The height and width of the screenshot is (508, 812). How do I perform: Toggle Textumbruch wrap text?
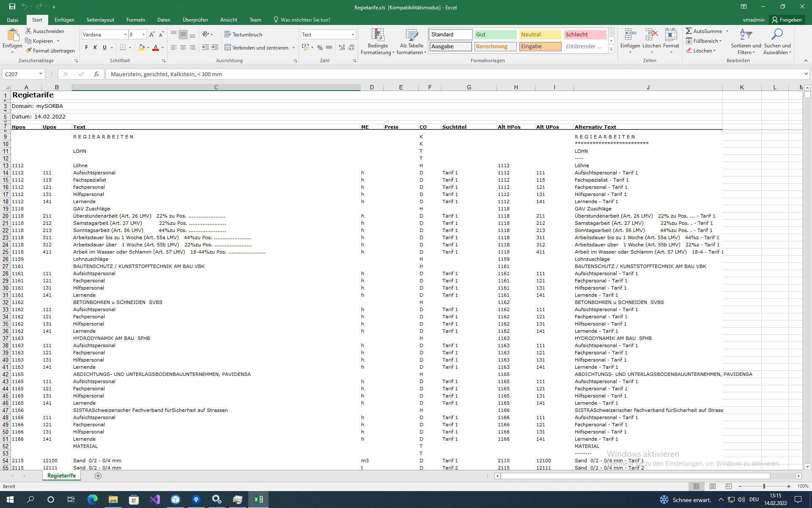[x=243, y=35]
